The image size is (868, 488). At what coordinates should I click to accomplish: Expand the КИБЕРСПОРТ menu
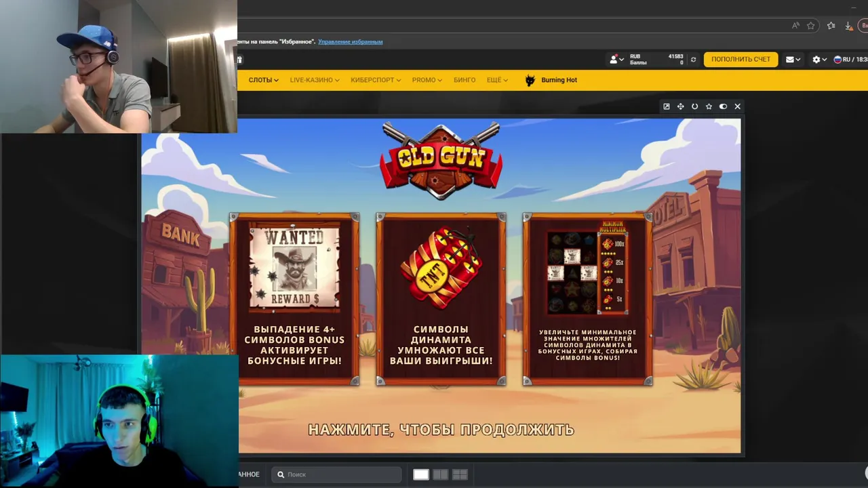(376, 80)
